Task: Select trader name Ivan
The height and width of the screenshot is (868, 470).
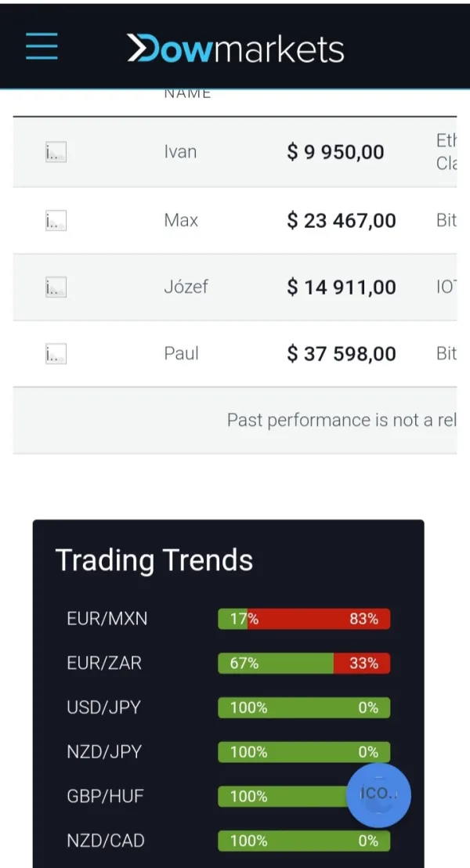Action: coord(180,152)
